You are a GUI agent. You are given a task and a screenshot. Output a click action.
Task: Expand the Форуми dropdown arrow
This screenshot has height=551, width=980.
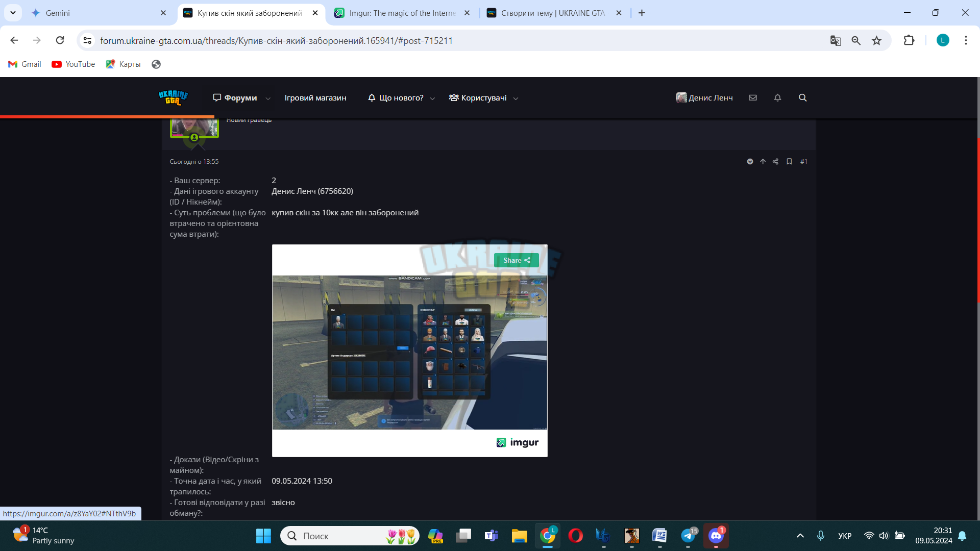point(268,98)
